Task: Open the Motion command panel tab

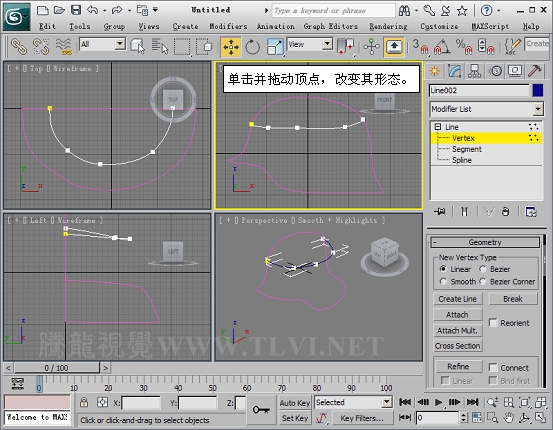Action: (x=496, y=71)
